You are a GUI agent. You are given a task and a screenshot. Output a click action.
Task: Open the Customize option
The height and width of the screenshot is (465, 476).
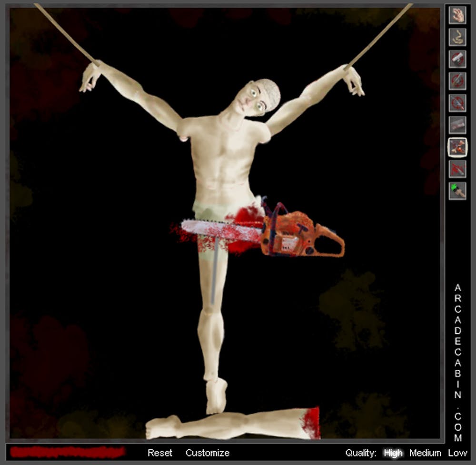(x=208, y=453)
